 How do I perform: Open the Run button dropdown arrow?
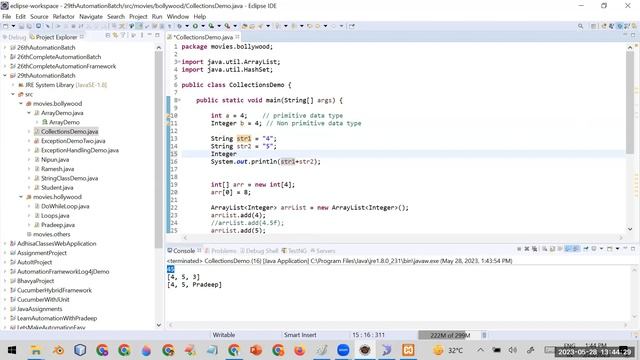[x=203, y=26]
